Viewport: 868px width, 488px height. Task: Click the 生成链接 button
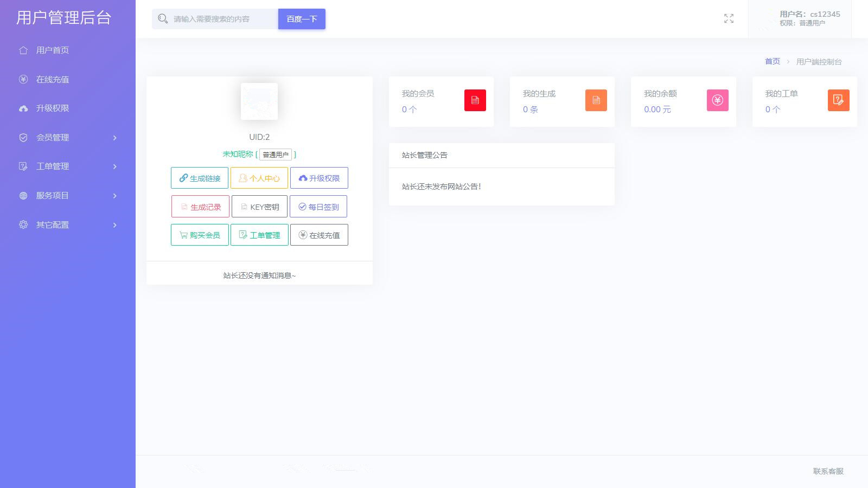click(200, 178)
